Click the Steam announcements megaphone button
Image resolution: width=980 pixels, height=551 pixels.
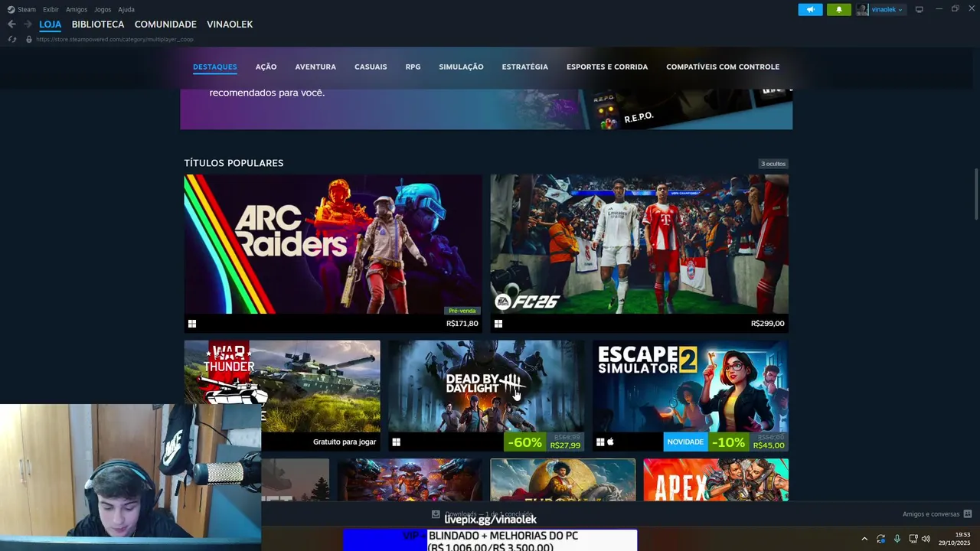tap(810, 9)
